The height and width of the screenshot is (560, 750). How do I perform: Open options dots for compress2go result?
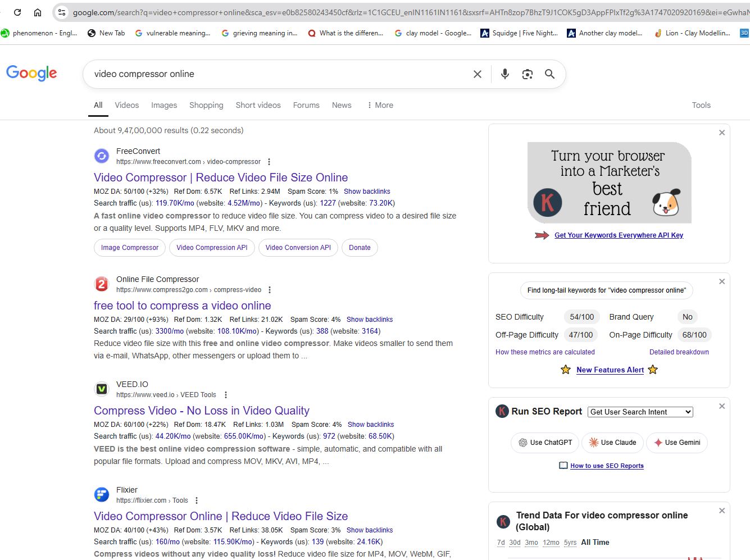tap(270, 290)
